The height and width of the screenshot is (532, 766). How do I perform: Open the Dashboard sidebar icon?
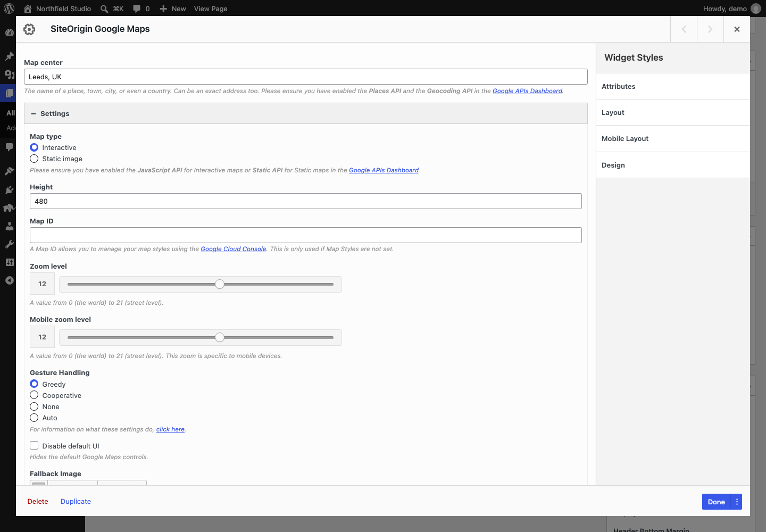click(x=10, y=32)
